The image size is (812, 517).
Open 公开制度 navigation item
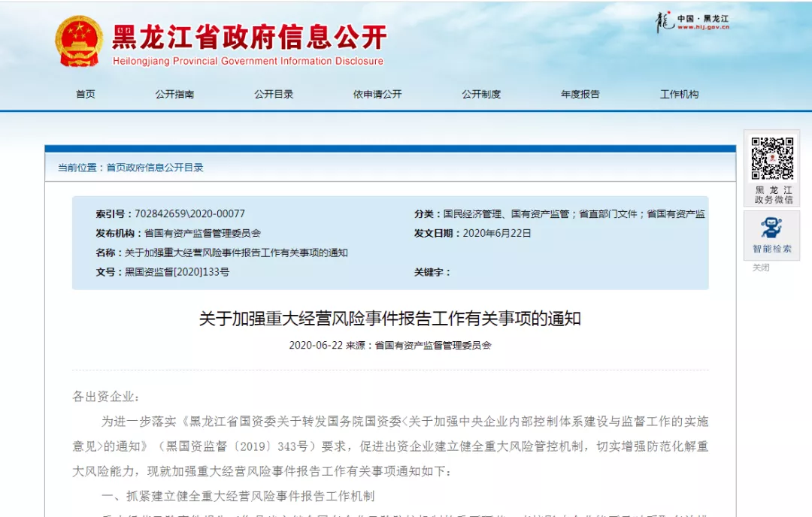pos(481,94)
